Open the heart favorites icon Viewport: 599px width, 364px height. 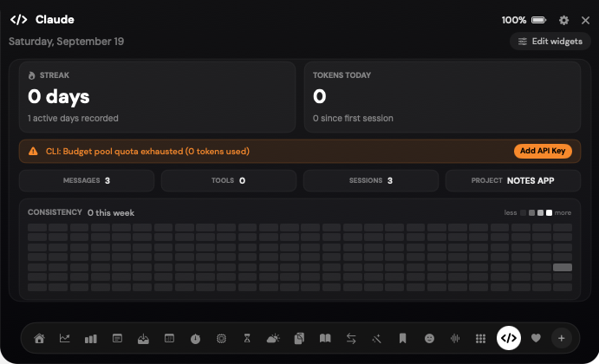pyautogui.click(x=536, y=338)
